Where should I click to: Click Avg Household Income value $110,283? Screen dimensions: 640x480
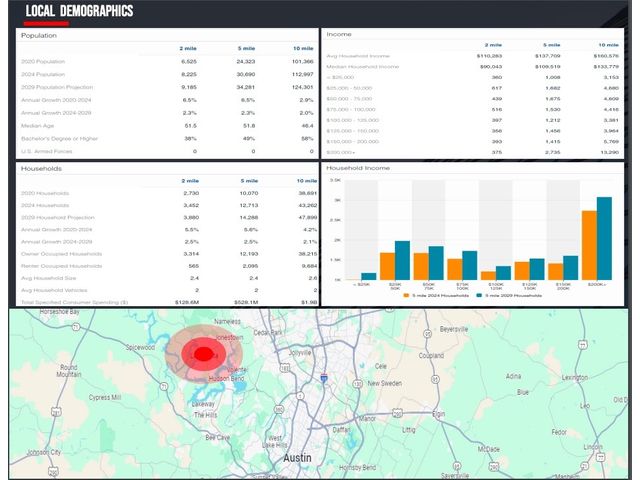(x=489, y=56)
